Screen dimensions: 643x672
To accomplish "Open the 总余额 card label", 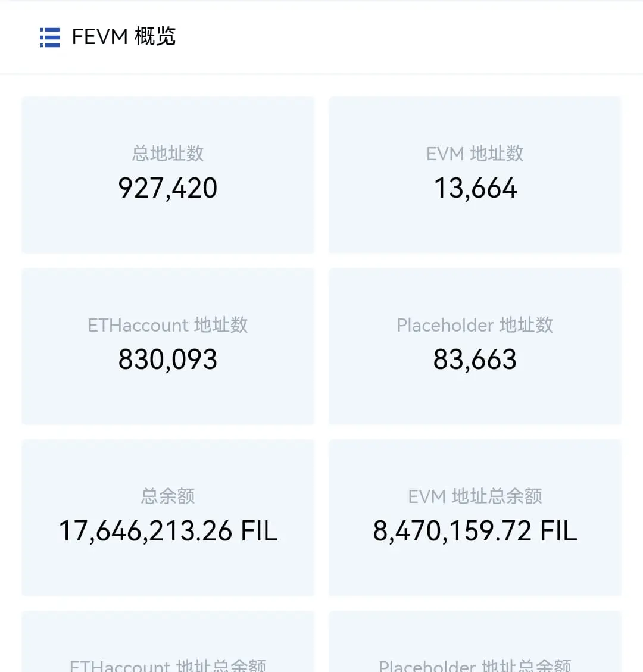I will pyautogui.click(x=168, y=496).
